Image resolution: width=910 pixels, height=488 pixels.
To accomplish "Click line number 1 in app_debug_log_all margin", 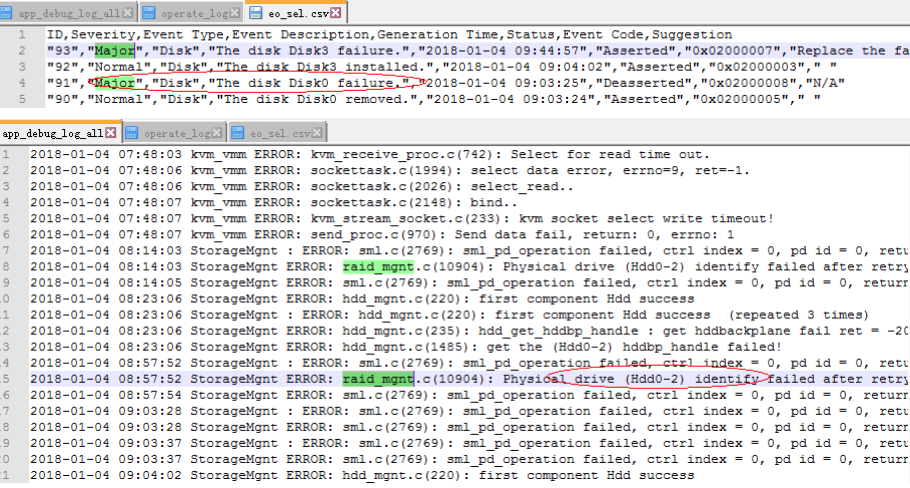I will click(x=6, y=154).
